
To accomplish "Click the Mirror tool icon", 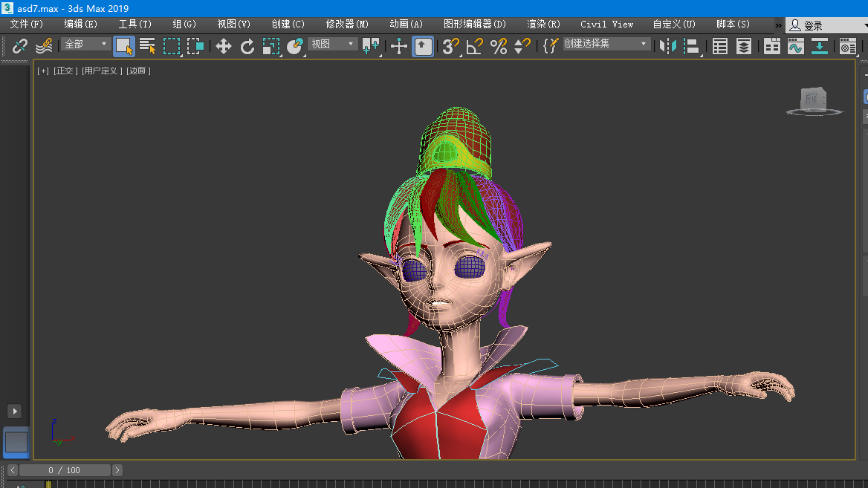I will point(668,47).
